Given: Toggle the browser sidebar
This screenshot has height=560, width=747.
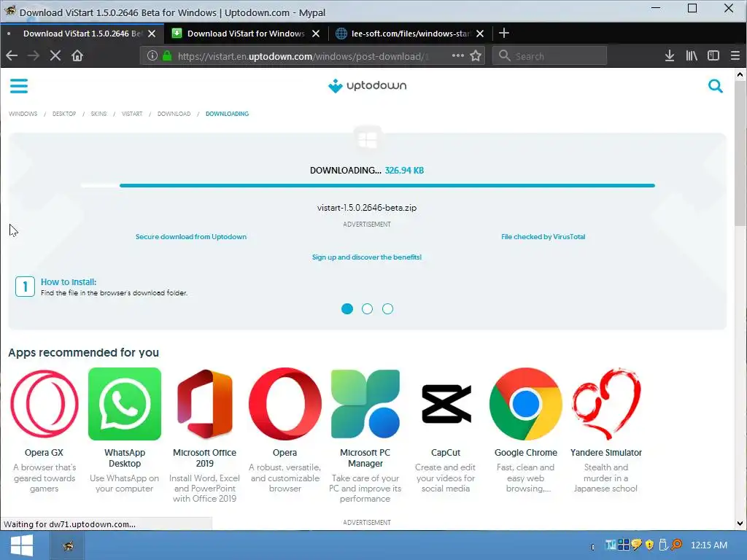Looking at the screenshot, I should click(x=713, y=55).
